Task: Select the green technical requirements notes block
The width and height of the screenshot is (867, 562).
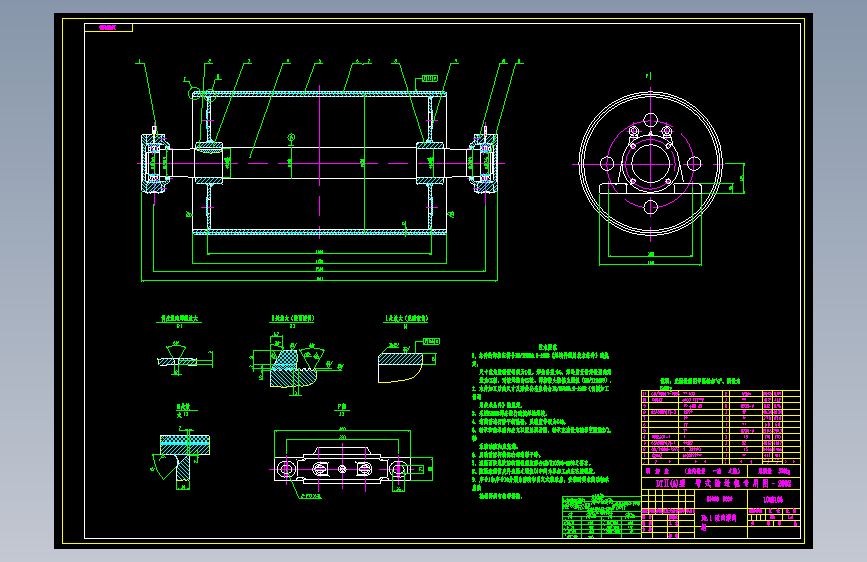Action: tap(542, 422)
